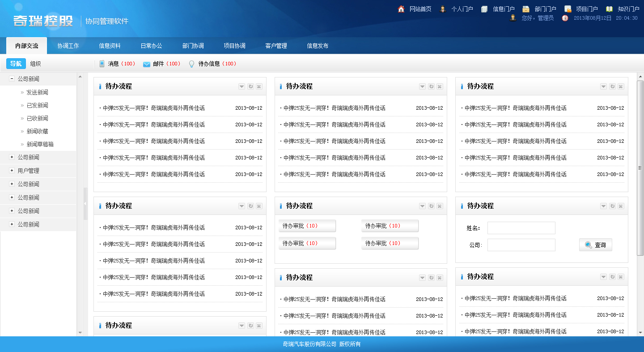Click the main content scrollbar thumb
This screenshot has height=352, width=644.
640,168
